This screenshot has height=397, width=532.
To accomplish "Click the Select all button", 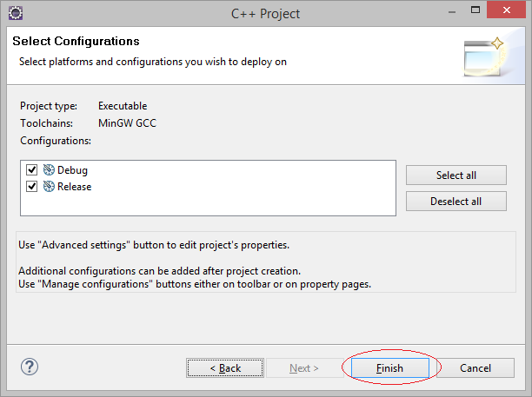I will 456,175.
